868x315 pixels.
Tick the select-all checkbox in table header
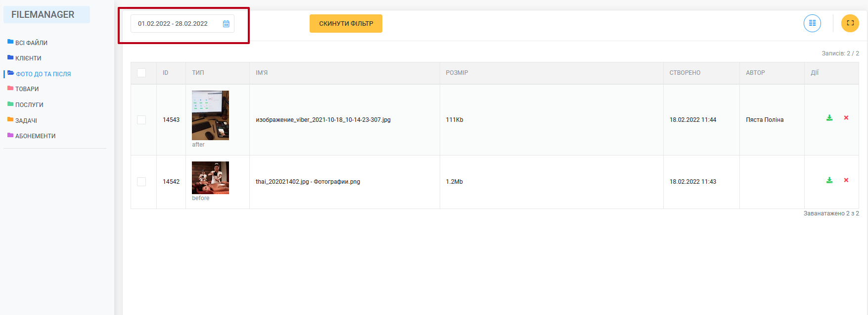tap(141, 73)
